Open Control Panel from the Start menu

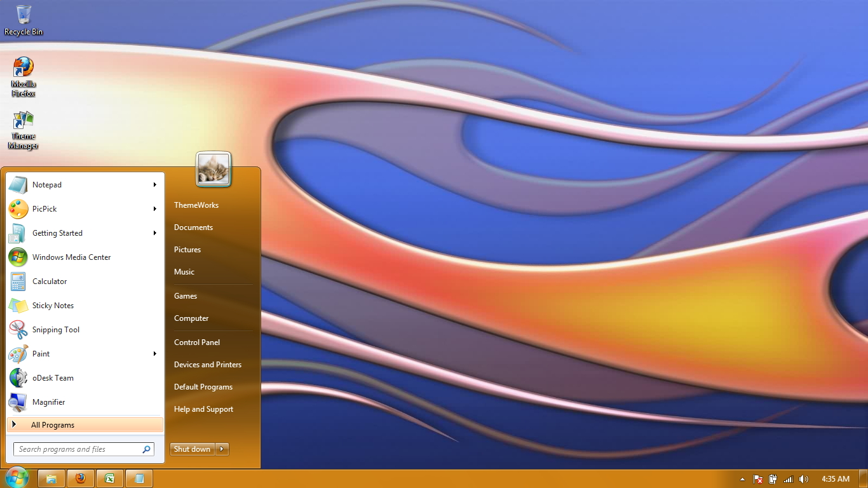tap(197, 342)
